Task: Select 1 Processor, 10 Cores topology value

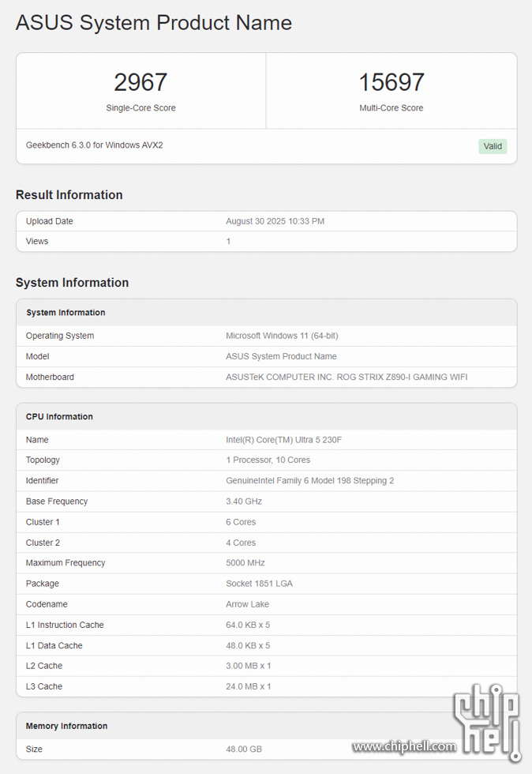Action: [x=268, y=460]
